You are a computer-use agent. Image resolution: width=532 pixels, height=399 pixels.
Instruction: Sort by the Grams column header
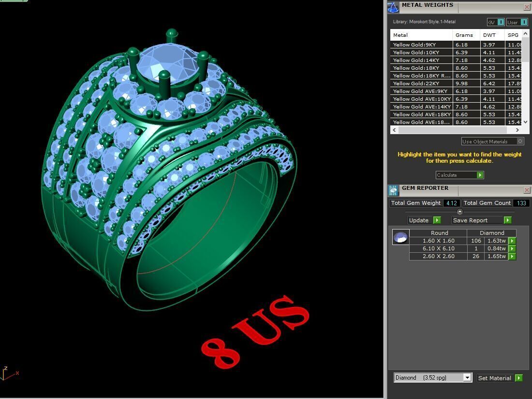(x=466, y=35)
